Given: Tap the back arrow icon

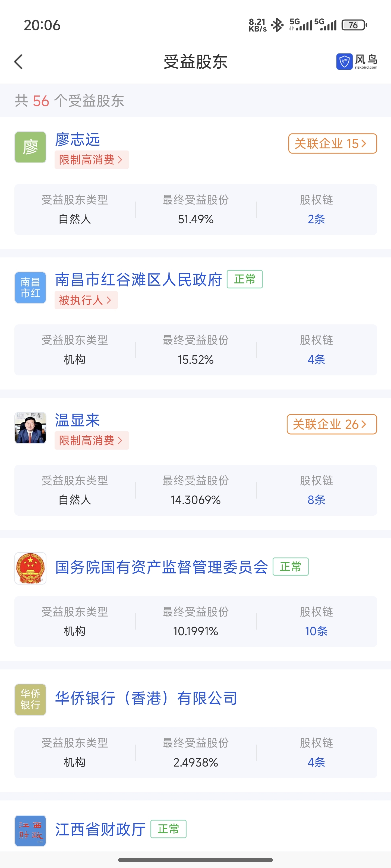Looking at the screenshot, I should coord(19,62).
